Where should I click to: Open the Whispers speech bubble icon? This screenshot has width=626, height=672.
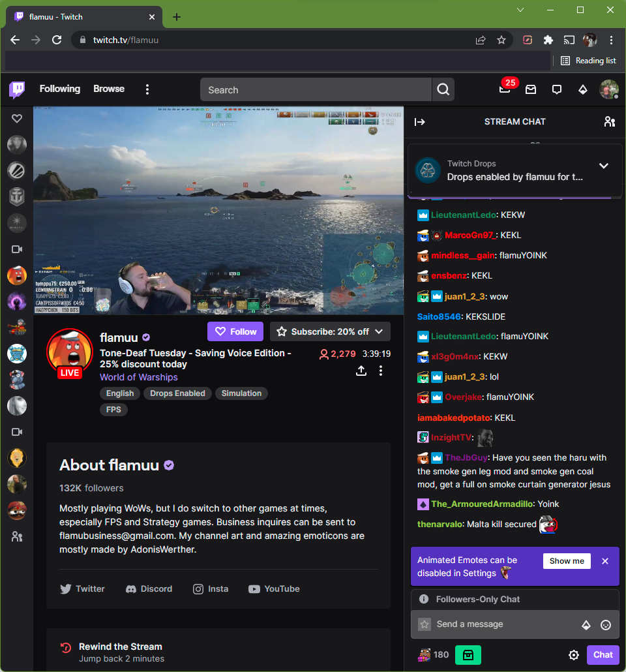click(557, 89)
